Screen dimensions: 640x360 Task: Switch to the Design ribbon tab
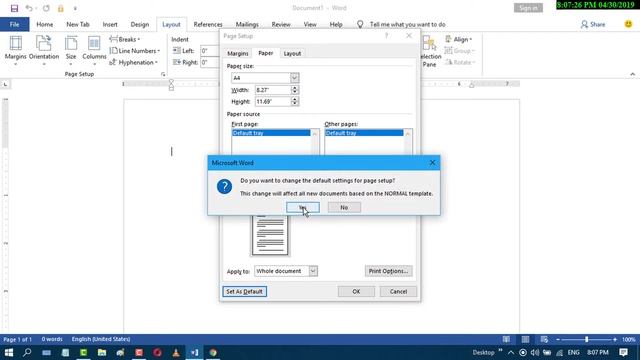140,24
